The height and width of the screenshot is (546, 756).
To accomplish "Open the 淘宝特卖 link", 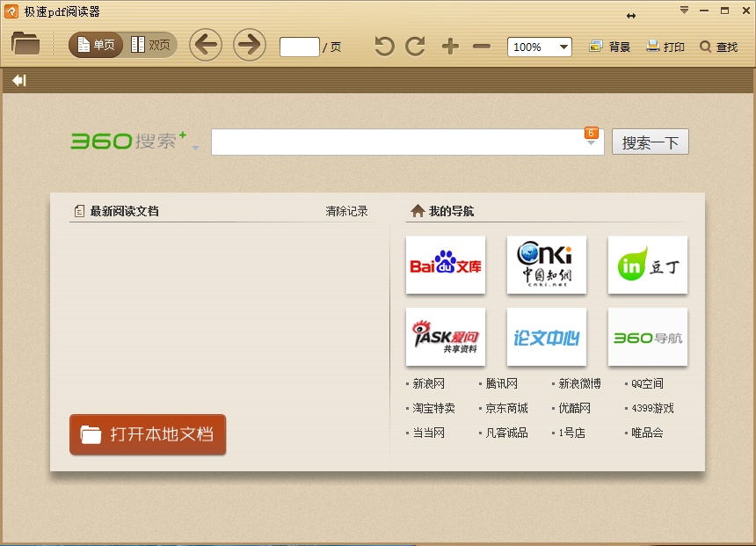I will [433, 408].
